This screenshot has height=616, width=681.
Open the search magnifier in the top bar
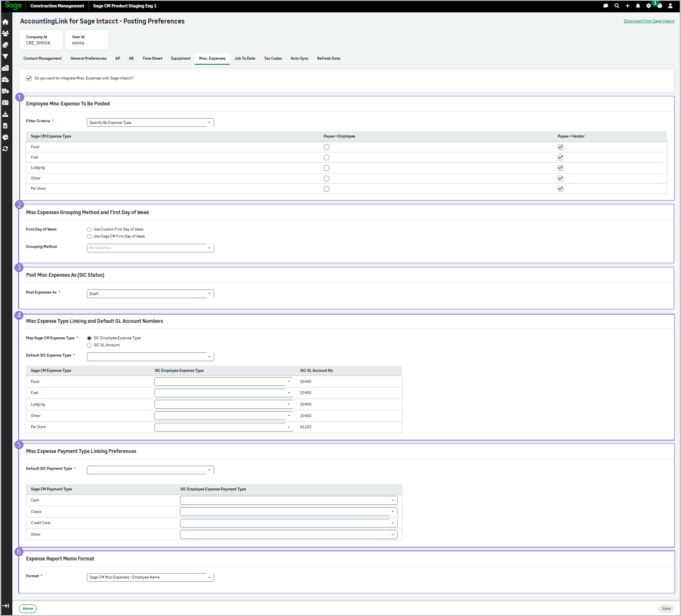[x=616, y=6]
